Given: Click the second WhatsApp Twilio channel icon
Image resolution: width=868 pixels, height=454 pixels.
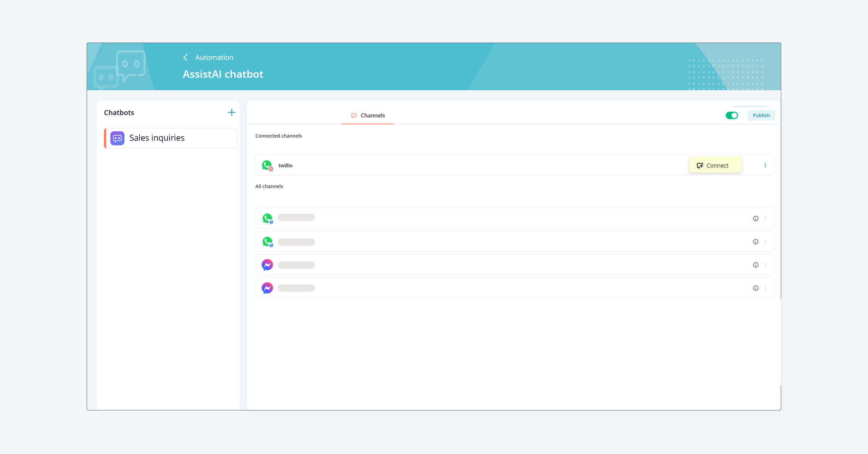Looking at the screenshot, I should click(x=267, y=242).
